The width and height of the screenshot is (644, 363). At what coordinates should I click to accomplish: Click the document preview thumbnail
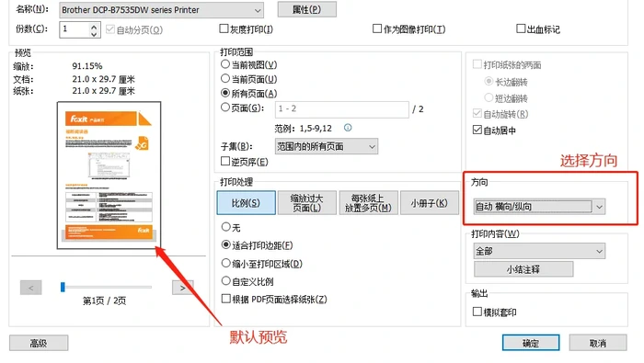pyautogui.click(x=109, y=176)
